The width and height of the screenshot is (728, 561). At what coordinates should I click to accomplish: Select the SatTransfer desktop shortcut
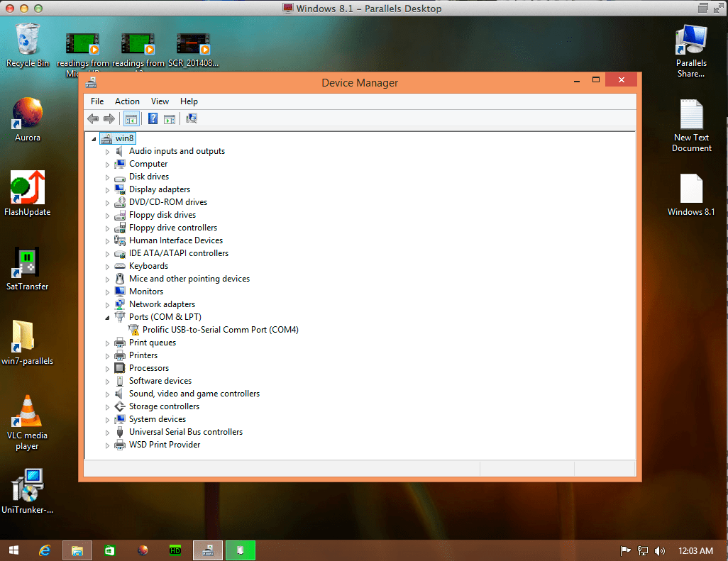point(28,269)
